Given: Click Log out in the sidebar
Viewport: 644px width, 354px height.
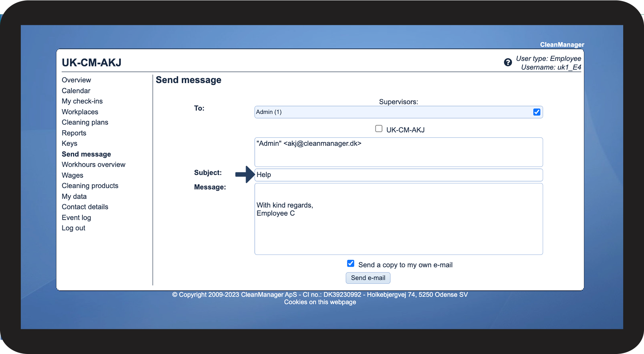Looking at the screenshot, I should [x=73, y=228].
